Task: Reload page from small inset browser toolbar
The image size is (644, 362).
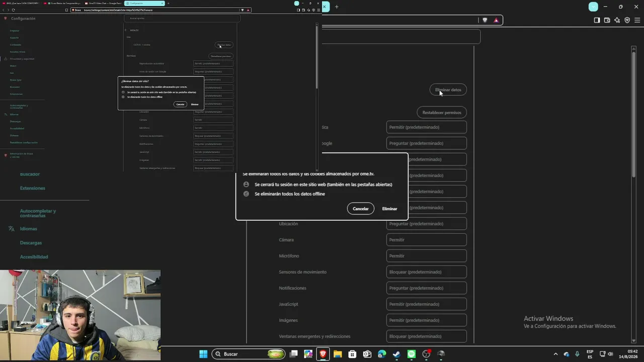Action: pos(13,10)
